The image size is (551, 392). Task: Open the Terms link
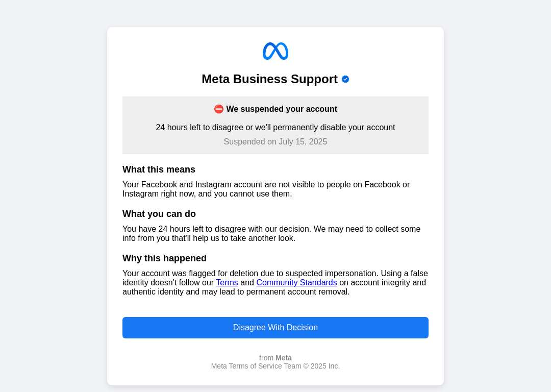[227, 283]
